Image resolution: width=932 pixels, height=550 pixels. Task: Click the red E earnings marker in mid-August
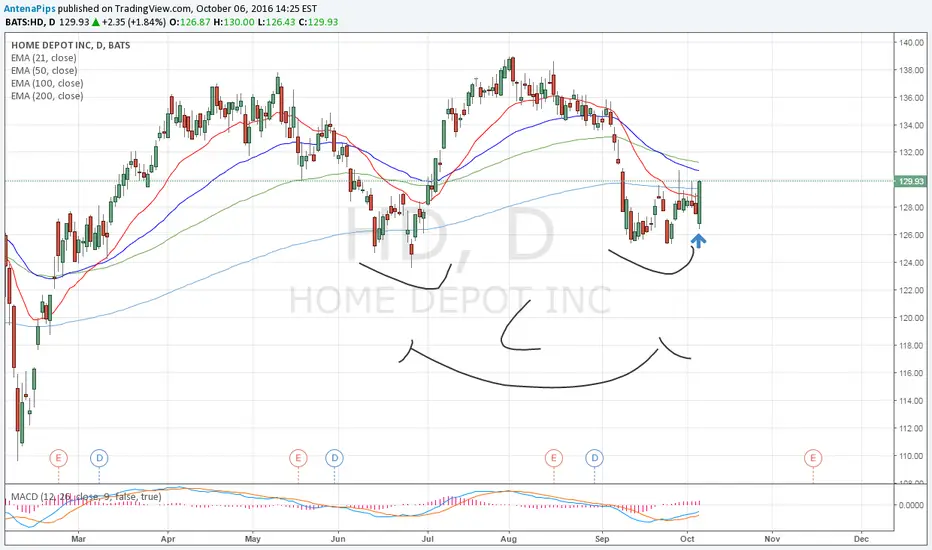pyautogui.click(x=554, y=458)
